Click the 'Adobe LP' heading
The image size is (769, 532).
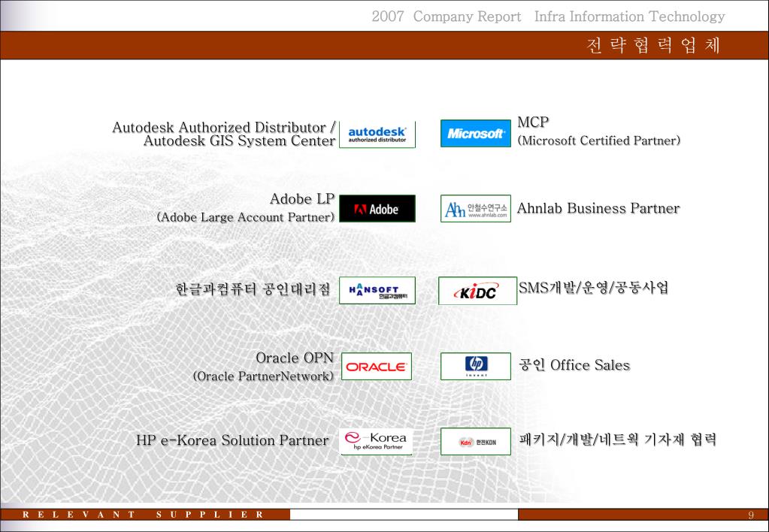302,199
